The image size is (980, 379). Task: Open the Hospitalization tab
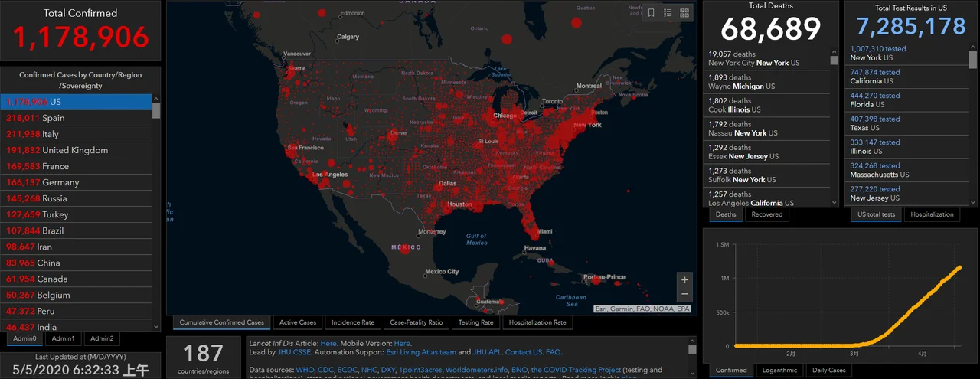click(933, 214)
